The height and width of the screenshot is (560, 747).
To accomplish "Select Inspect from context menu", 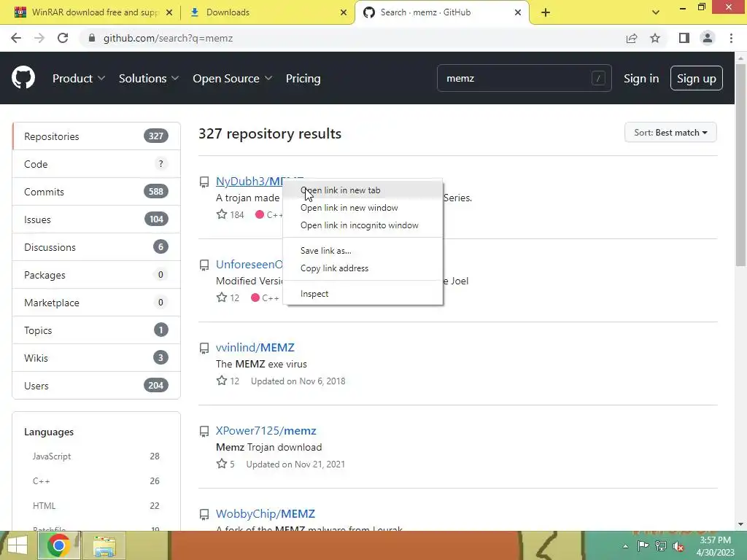I will click(x=363, y=294).
